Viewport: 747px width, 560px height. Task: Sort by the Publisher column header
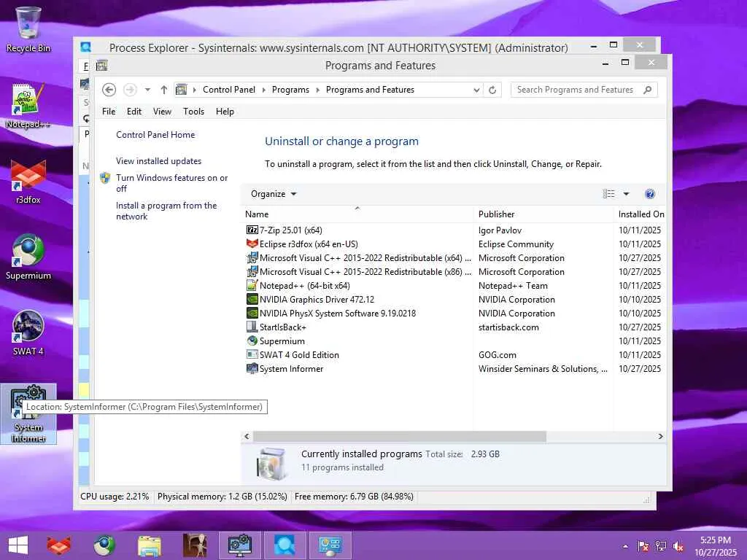pyautogui.click(x=543, y=214)
